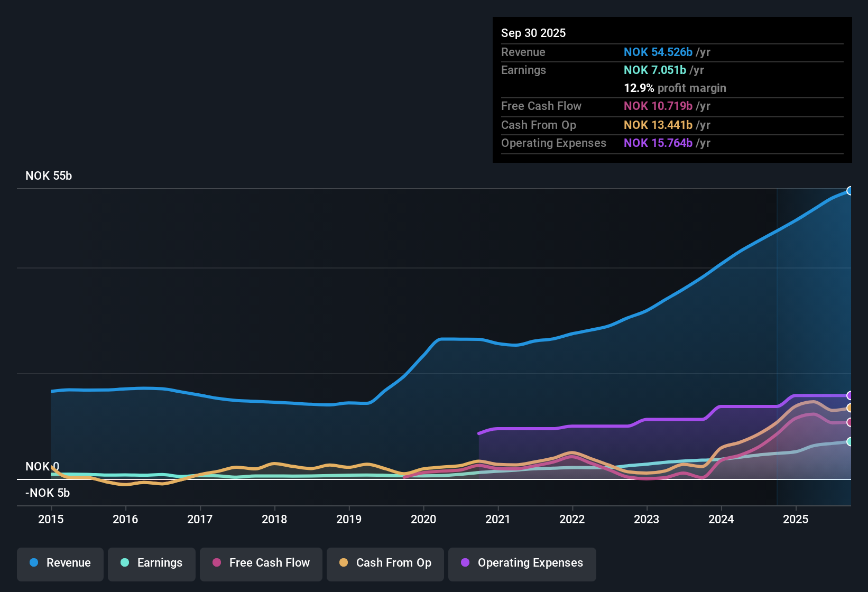Screen dimensions: 868x592
Task: Toggle the Revenue legend button
Action: [x=60, y=564]
